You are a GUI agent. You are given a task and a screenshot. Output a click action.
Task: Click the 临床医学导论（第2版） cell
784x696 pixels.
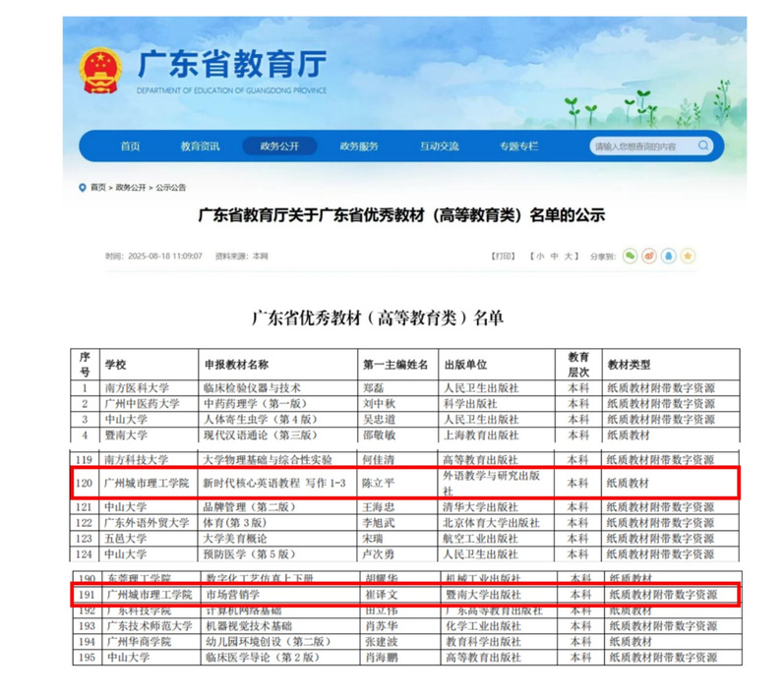pos(263,658)
